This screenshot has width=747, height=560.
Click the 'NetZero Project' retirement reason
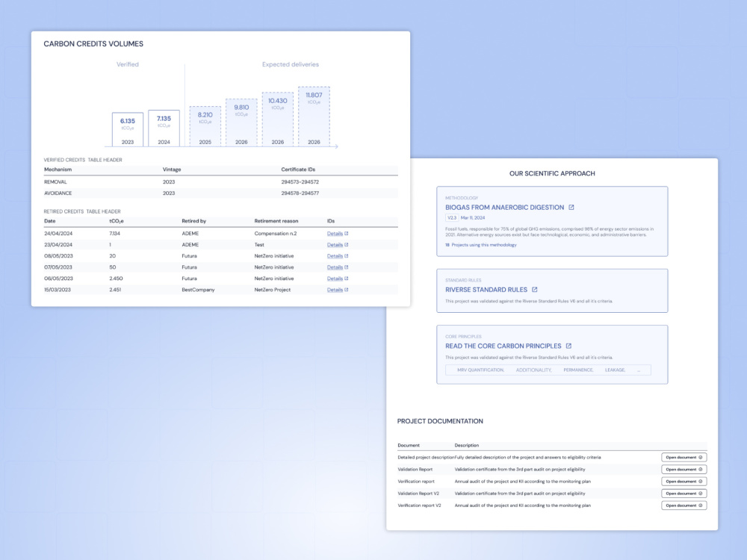click(x=273, y=290)
